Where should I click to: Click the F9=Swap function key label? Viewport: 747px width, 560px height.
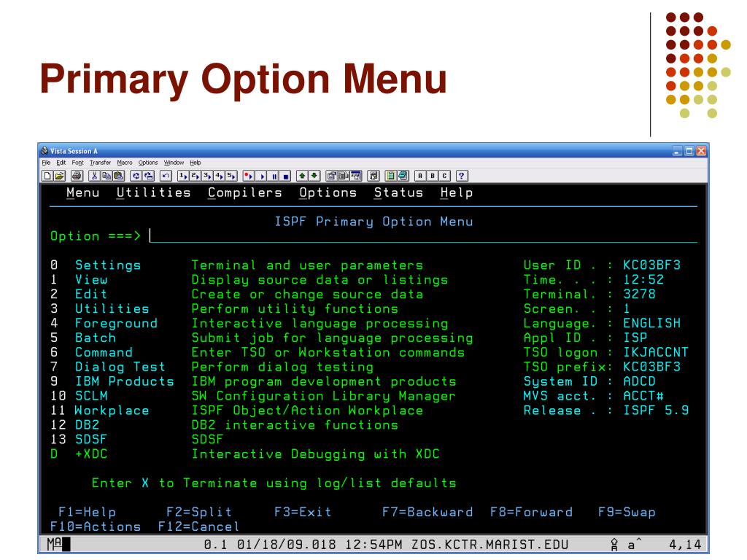(627, 513)
